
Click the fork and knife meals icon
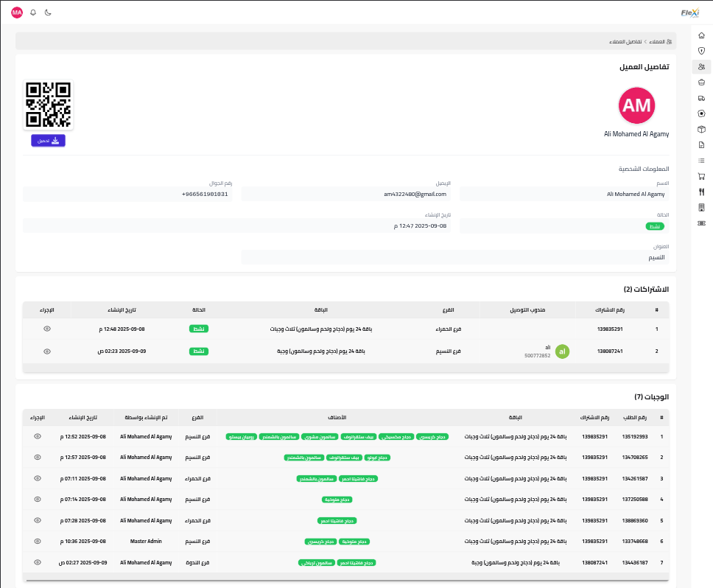(x=701, y=192)
